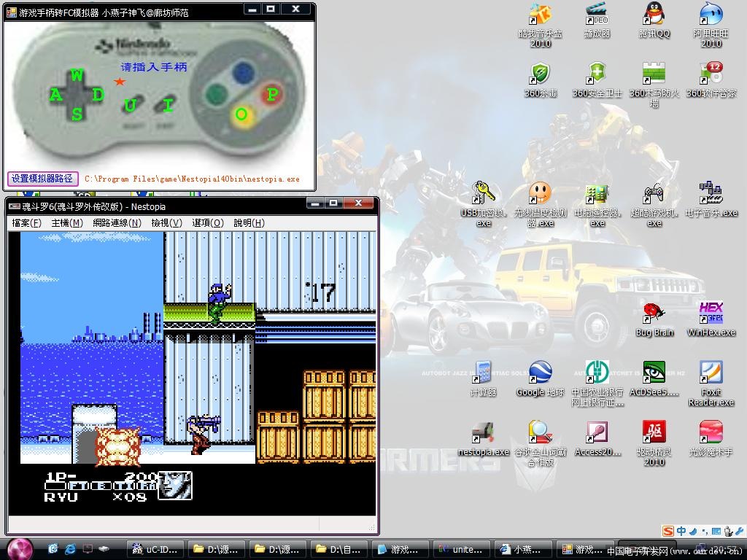Open the input method wrench settings icon
Image resolution: width=747 pixels, height=560 pixels.
740,531
